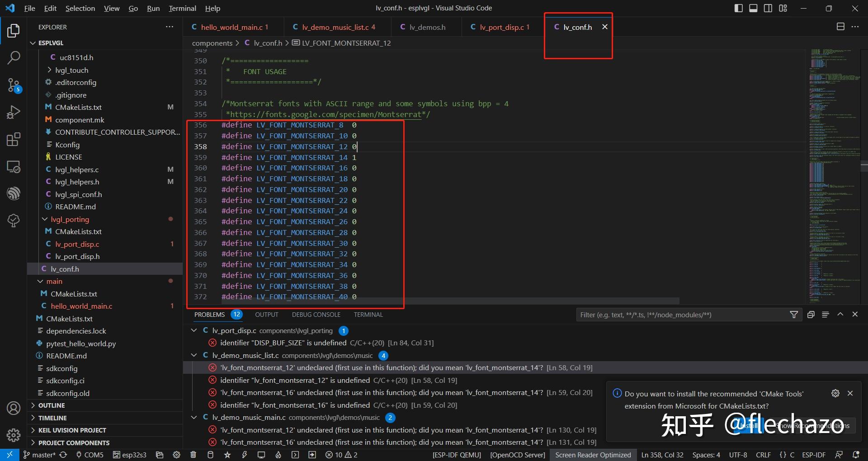Viewport: 868px width, 461px height.
Task: Open Problems filter funnel options
Action: pyautogui.click(x=794, y=315)
